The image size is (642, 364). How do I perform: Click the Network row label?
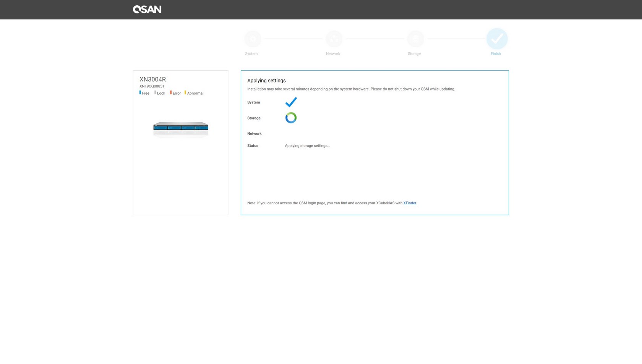(254, 134)
